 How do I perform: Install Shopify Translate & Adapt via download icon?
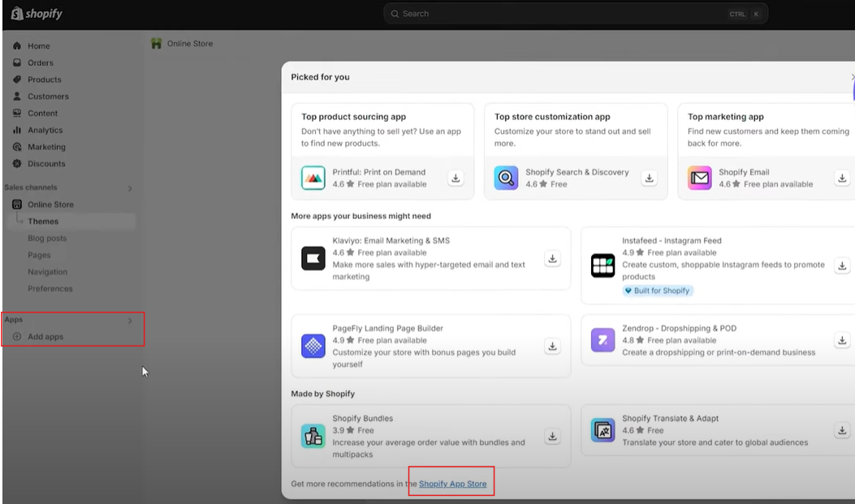(x=842, y=430)
